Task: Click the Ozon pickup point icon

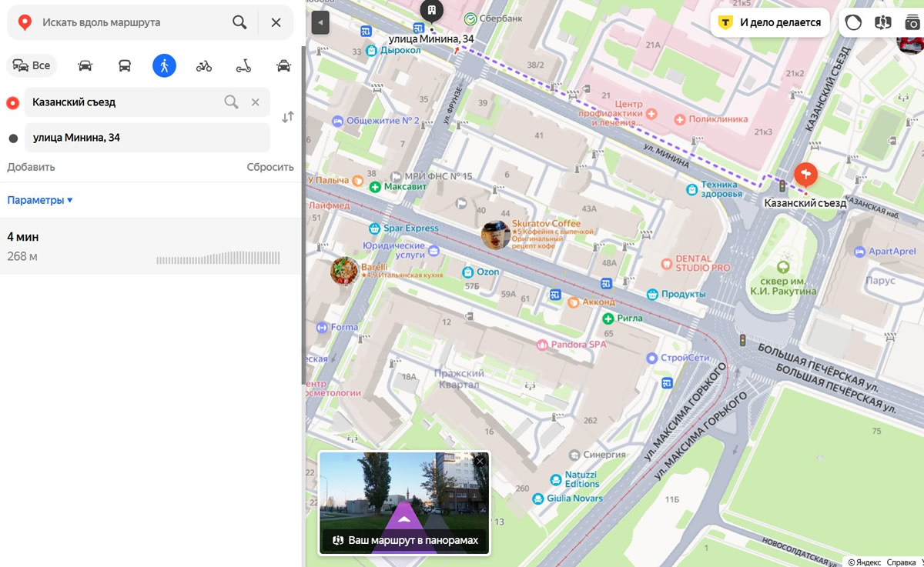Action: [467, 272]
